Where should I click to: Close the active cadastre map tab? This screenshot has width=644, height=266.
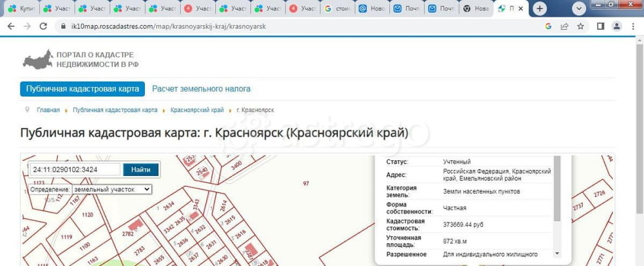[x=521, y=8]
